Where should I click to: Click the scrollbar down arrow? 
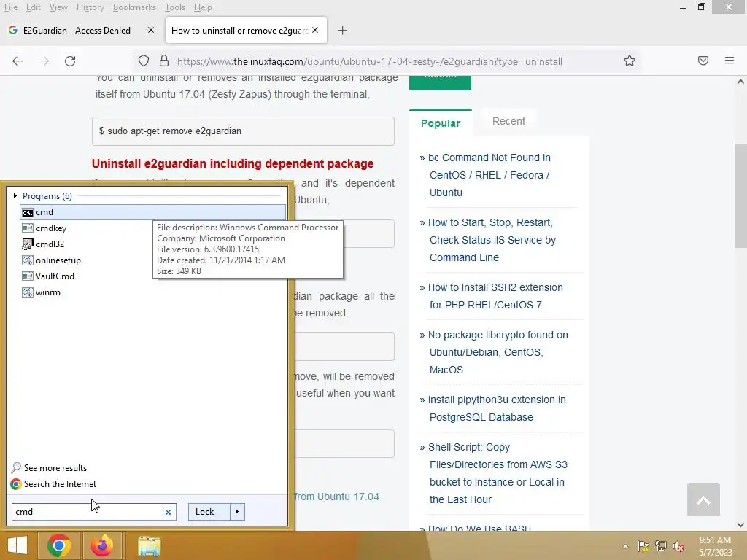pos(740,525)
